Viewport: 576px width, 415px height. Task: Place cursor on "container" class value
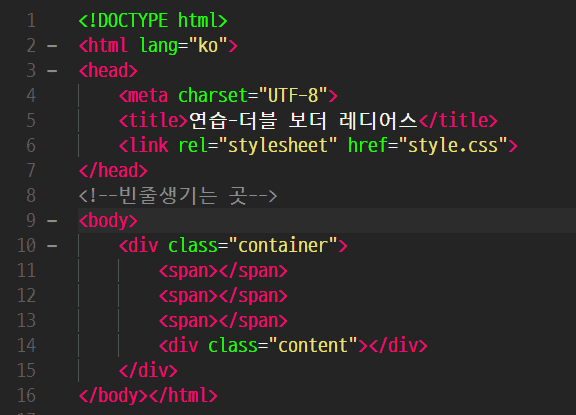[x=283, y=246]
